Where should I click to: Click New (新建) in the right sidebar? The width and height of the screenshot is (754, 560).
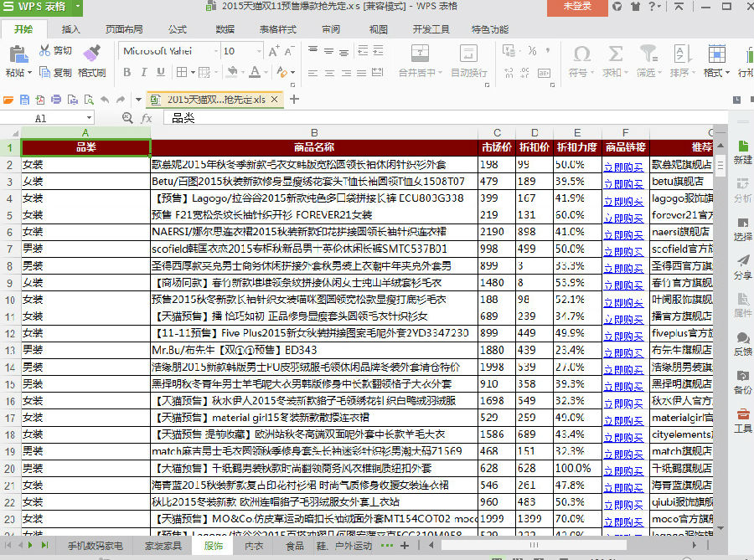[x=742, y=152]
